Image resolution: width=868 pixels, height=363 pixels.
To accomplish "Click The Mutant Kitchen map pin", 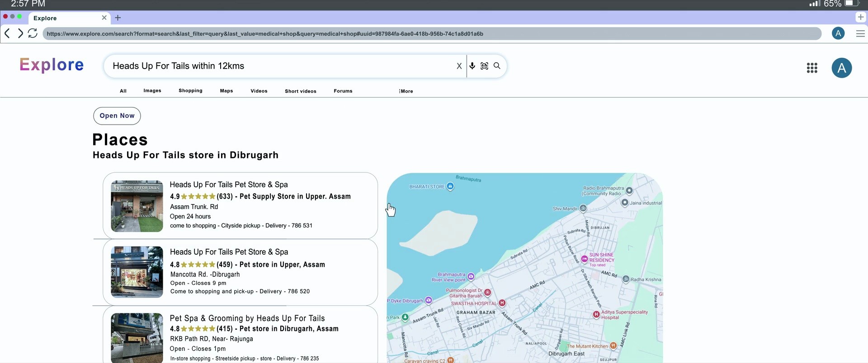I will [613, 346].
